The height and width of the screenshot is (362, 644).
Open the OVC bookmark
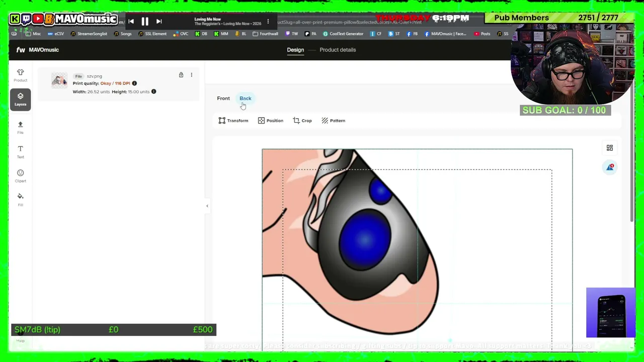point(181,34)
